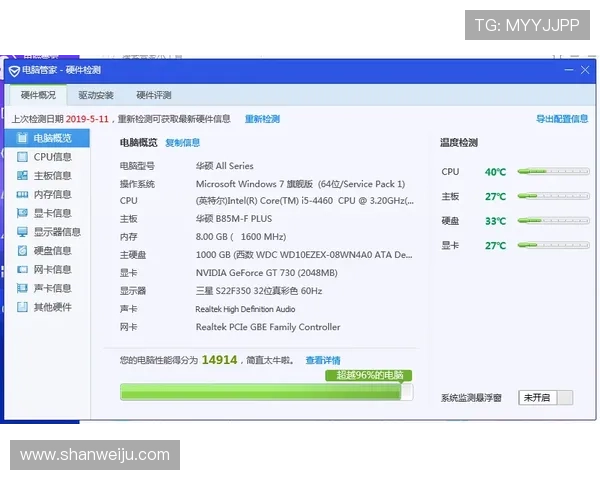Click the 硬盘 temperature bar

(553, 220)
